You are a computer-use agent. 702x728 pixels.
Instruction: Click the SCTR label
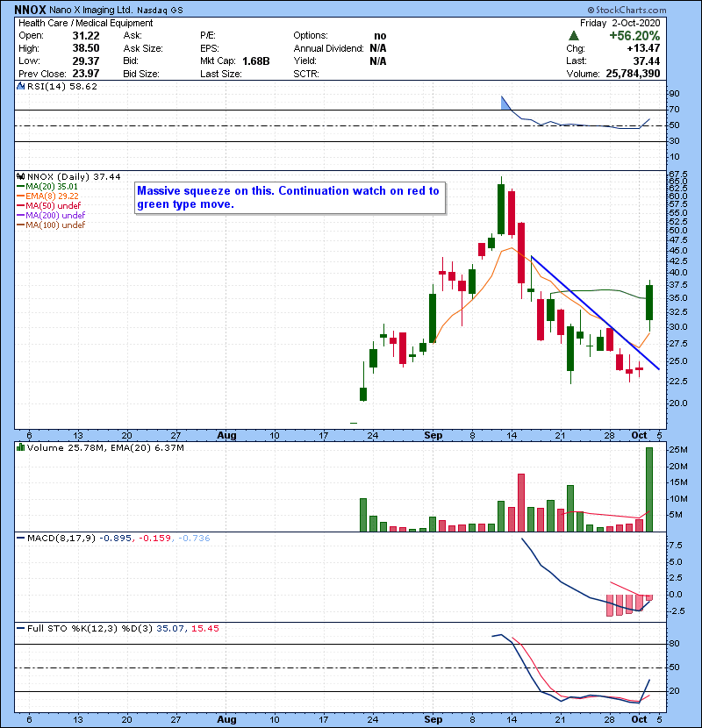(x=306, y=74)
